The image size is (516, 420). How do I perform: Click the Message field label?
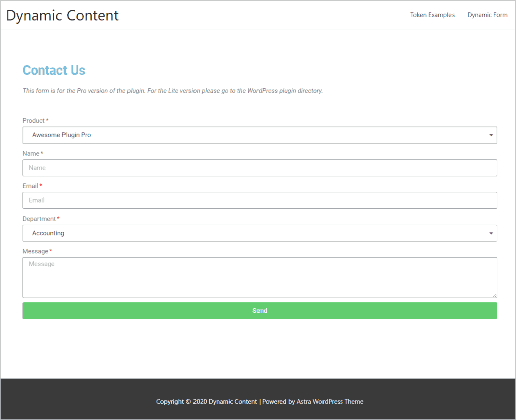point(35,251)
